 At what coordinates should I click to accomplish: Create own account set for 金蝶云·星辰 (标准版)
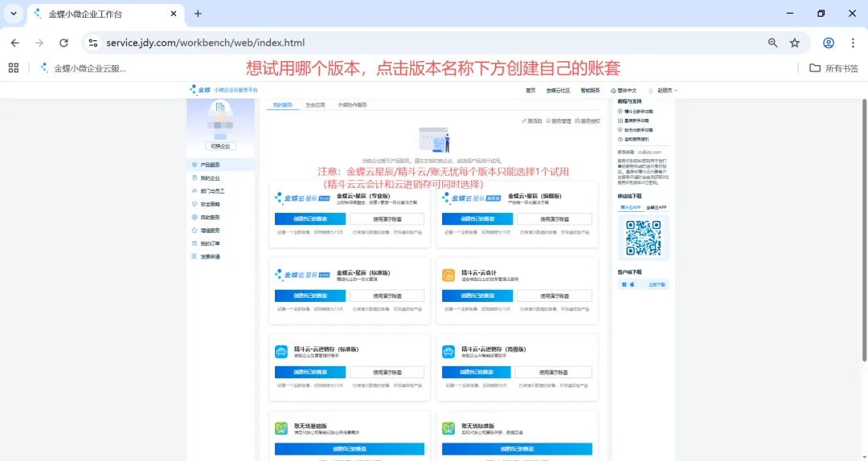(x=310, y=296)
